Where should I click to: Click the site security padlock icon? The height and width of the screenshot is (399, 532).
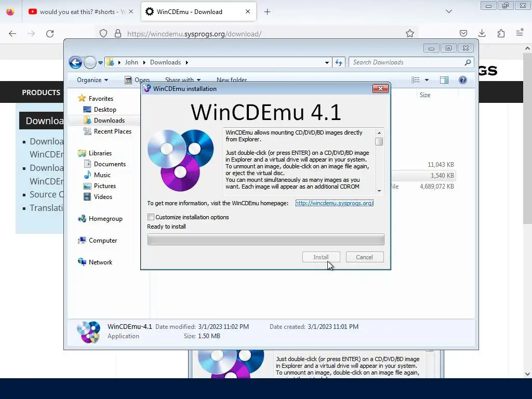click(118, 33)
